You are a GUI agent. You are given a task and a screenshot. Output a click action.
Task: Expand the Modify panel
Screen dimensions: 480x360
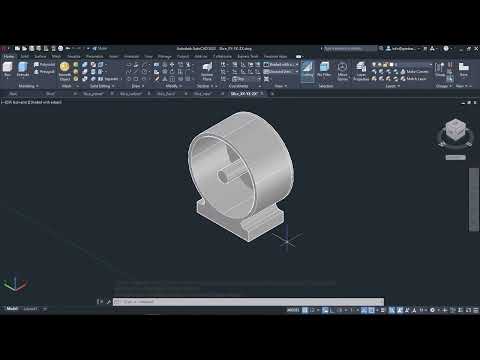(x=173, y=86)
